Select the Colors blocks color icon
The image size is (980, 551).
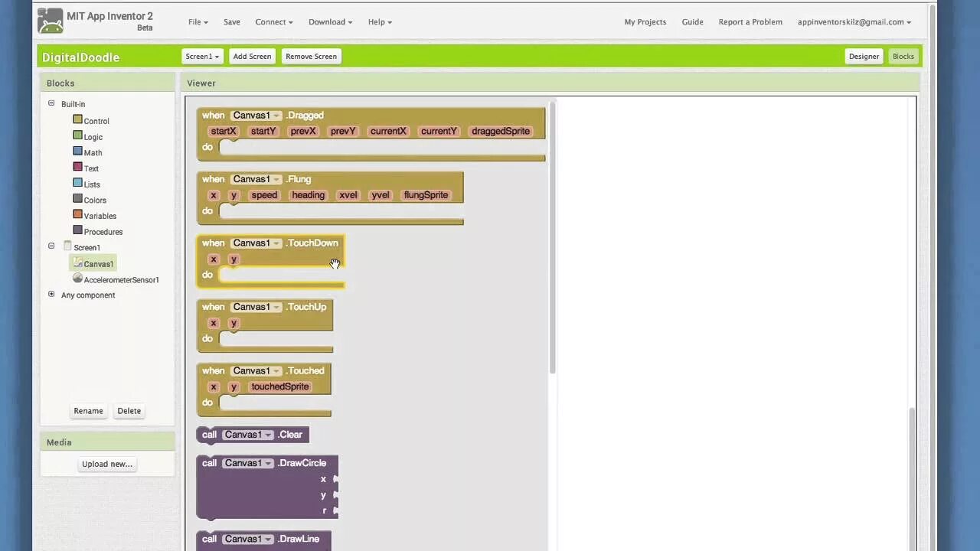point(77,199)
